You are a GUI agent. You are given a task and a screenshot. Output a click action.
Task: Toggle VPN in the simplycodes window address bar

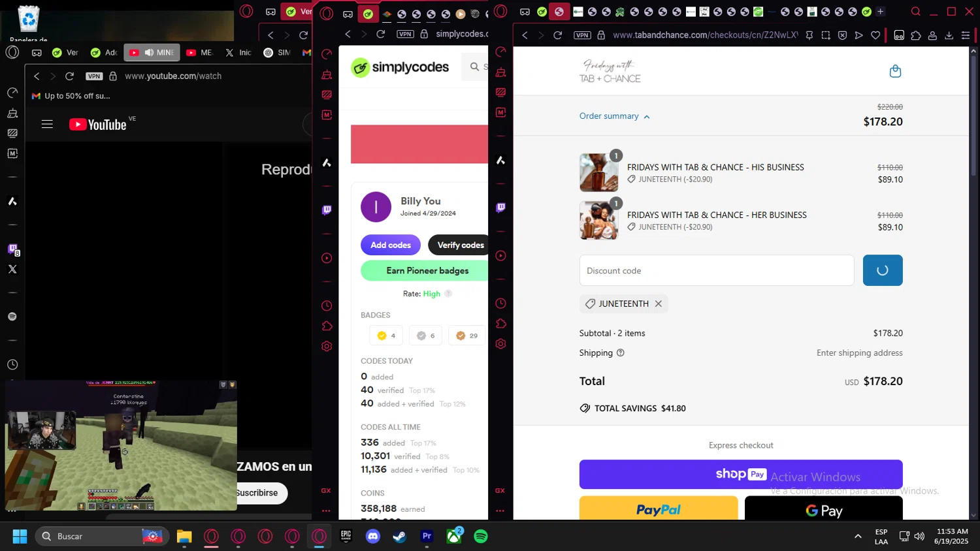point(405,34)
